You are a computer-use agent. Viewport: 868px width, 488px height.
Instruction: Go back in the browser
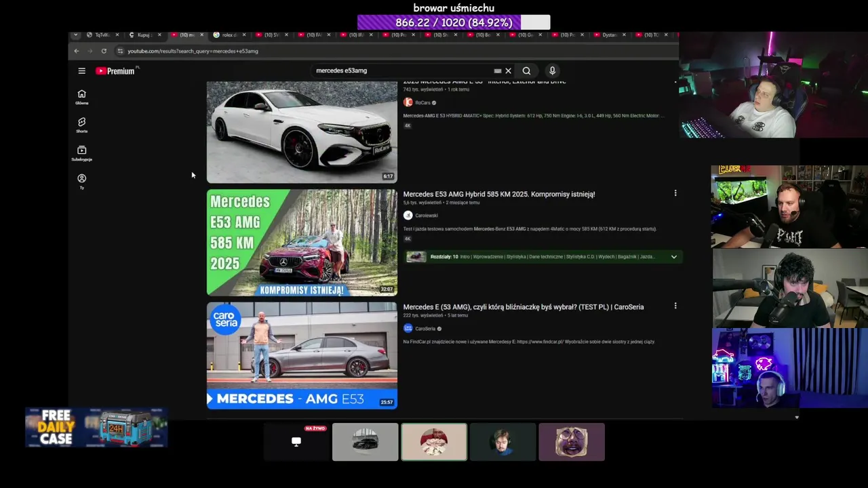coord(76,51)
